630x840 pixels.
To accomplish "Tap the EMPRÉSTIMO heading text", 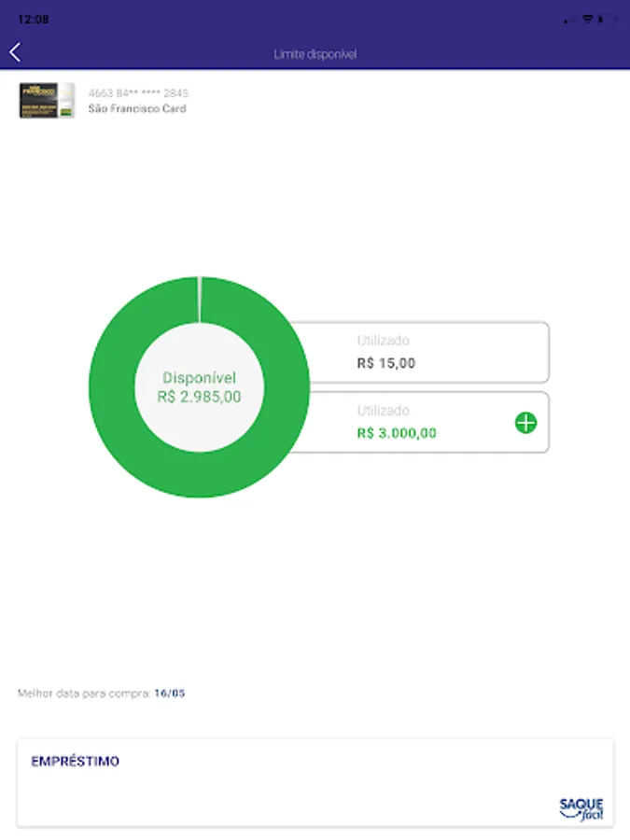I will 76,762.
